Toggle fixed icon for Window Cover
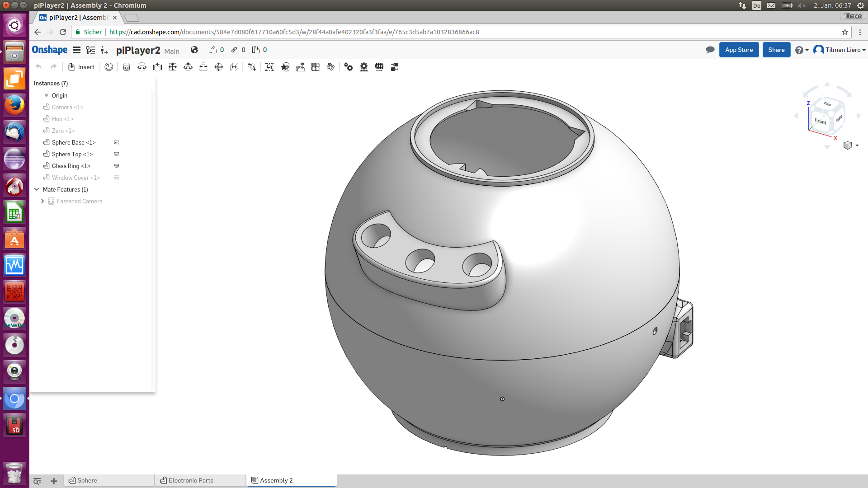Image resolution: width=868 pixels, height=488 pixels. 117,178
